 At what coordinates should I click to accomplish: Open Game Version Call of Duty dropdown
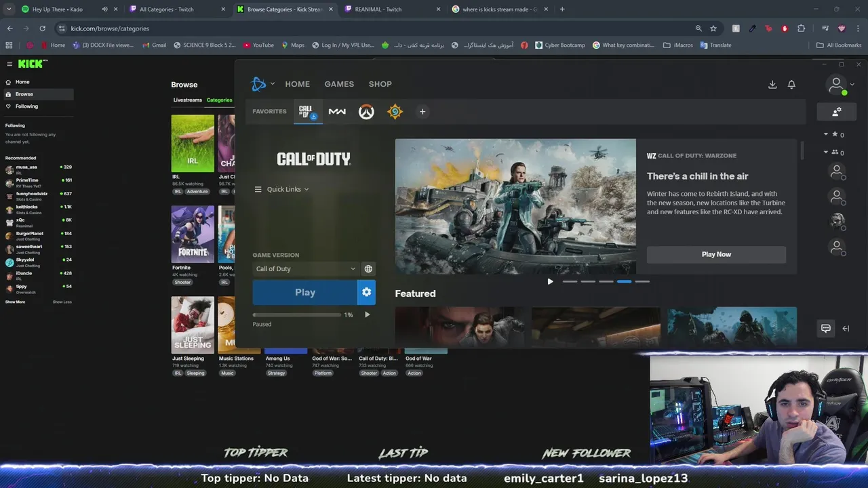305,269
